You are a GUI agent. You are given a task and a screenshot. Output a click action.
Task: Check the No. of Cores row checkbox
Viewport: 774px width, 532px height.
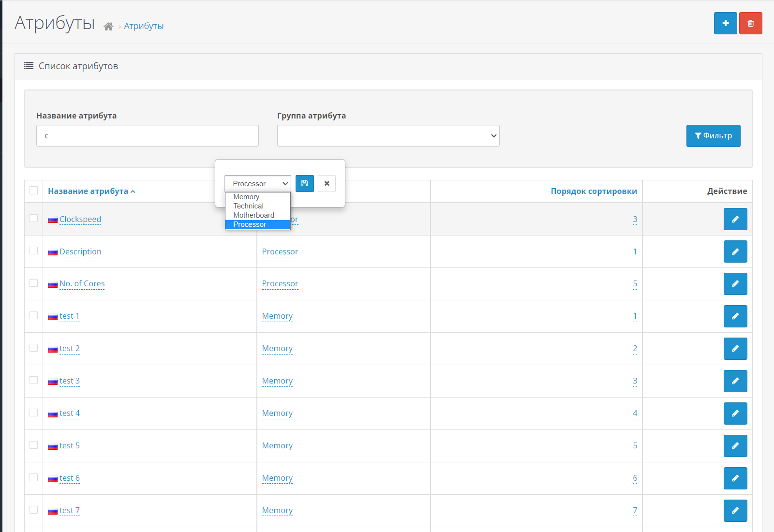tap(33, 283)
